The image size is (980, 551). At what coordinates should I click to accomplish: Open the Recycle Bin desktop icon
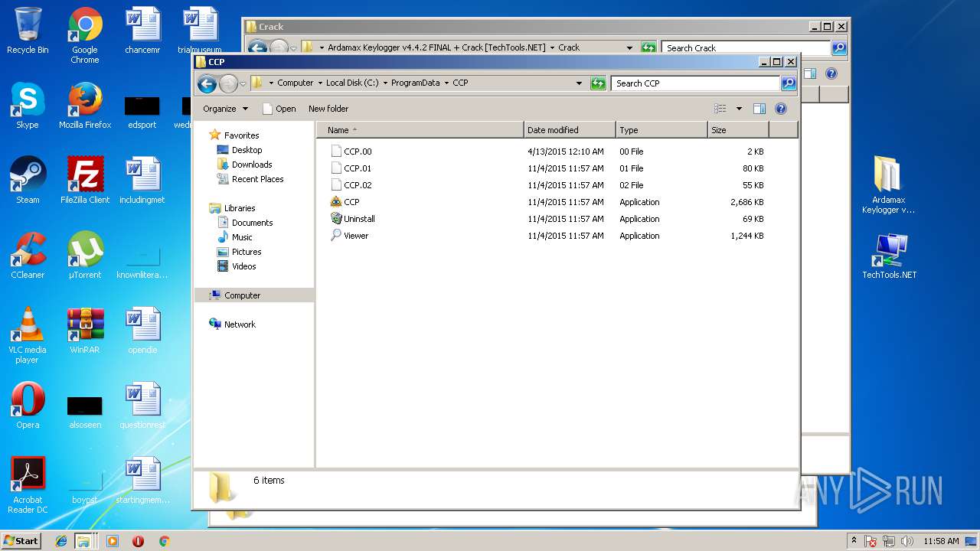28,31
